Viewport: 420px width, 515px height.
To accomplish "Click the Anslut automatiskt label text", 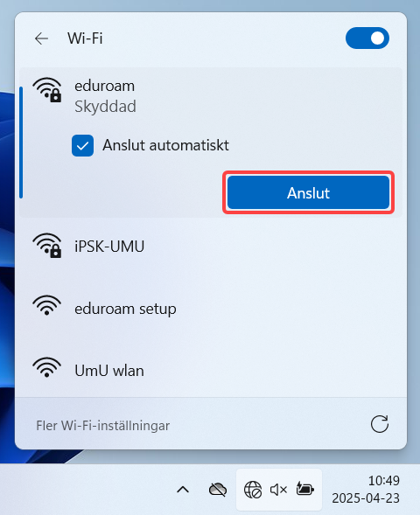I will [x=165, y=145].
